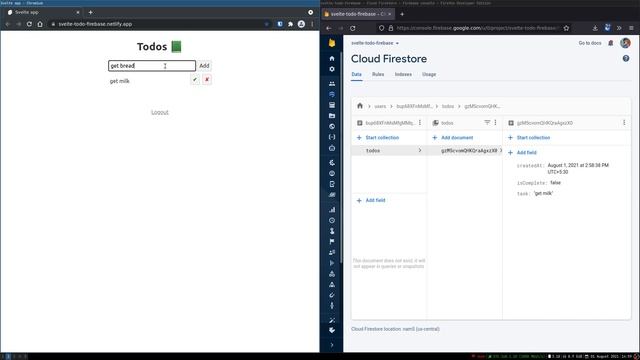Focus the todo text input with 'get bread'
Screen dimensions: 640x360
click(152, 65)
